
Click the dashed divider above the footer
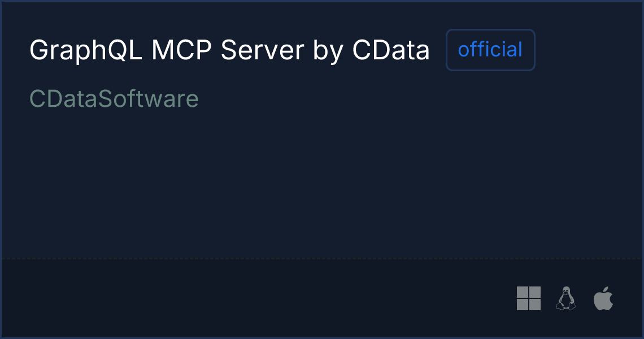pos(322,258)
